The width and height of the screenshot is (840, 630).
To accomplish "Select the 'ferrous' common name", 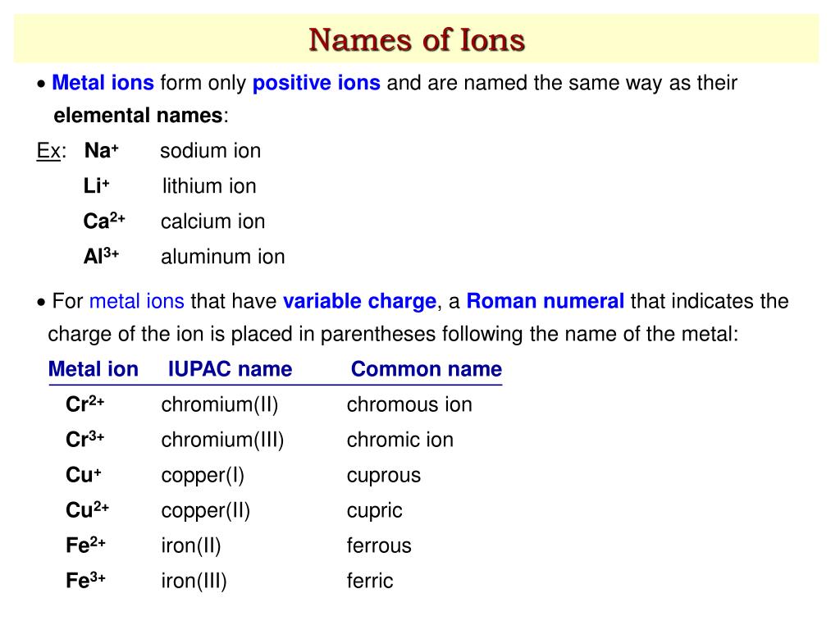I will (379, 546).
